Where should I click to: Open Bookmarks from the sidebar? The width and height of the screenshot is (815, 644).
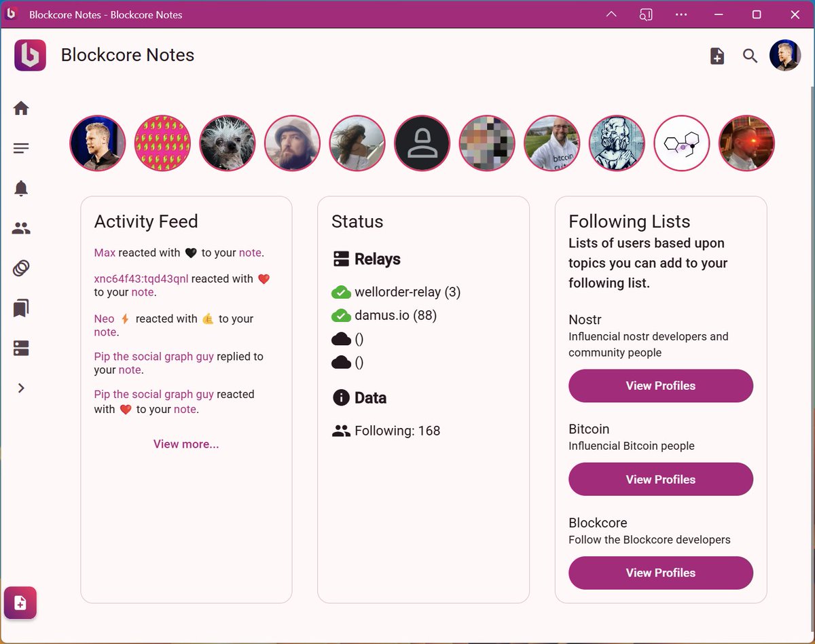coord(20,308)
